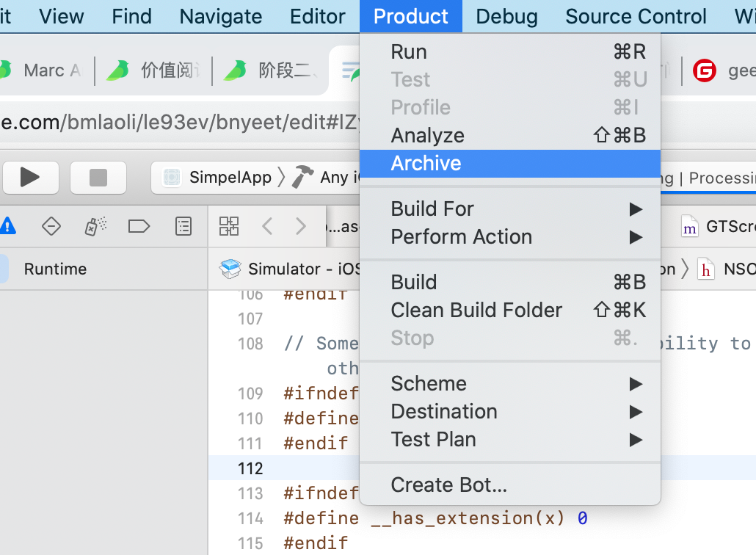This screenshot has height=555, width=756.
Task: Select the SimpelApp scheme in toolbar
Action: pos(220,177)
